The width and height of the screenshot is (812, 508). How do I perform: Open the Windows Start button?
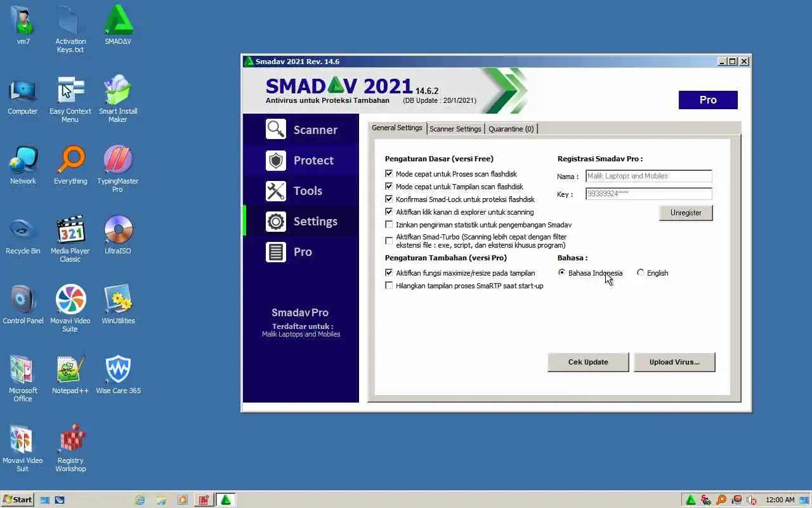tap(17, 500)
